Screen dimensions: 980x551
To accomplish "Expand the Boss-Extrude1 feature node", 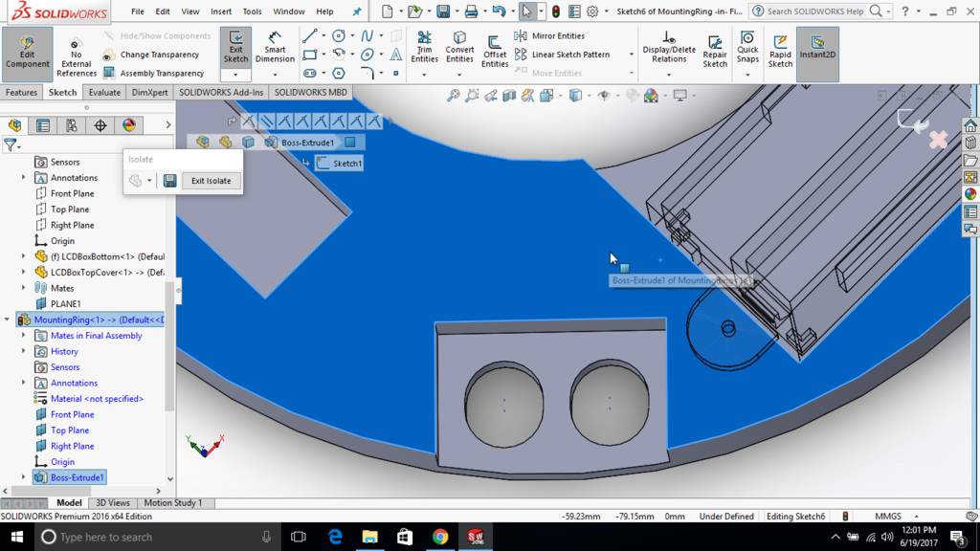I will (x=24, y=477).
